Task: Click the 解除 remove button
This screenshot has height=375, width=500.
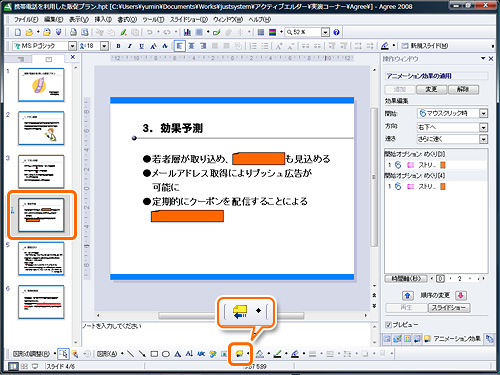Action: [463, 89]
